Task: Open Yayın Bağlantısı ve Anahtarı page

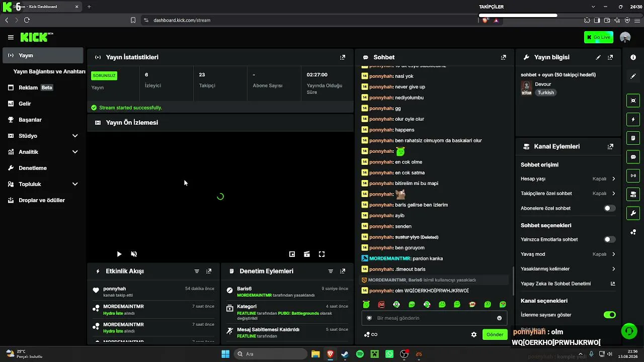Action: (49, 71)
